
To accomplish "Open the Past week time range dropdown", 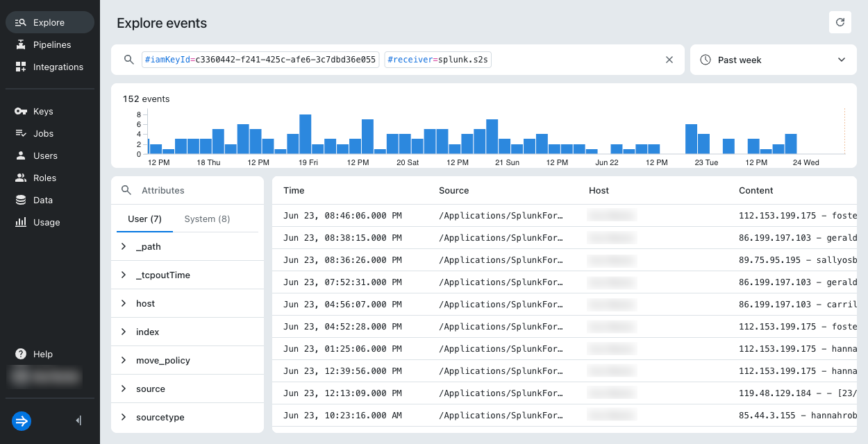I will [x=774, y=60].
